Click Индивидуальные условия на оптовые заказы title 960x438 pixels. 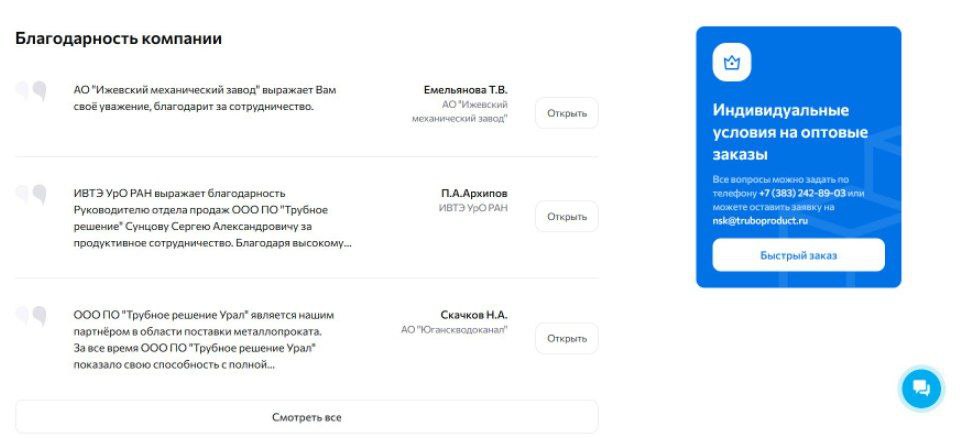coord(790,132)
